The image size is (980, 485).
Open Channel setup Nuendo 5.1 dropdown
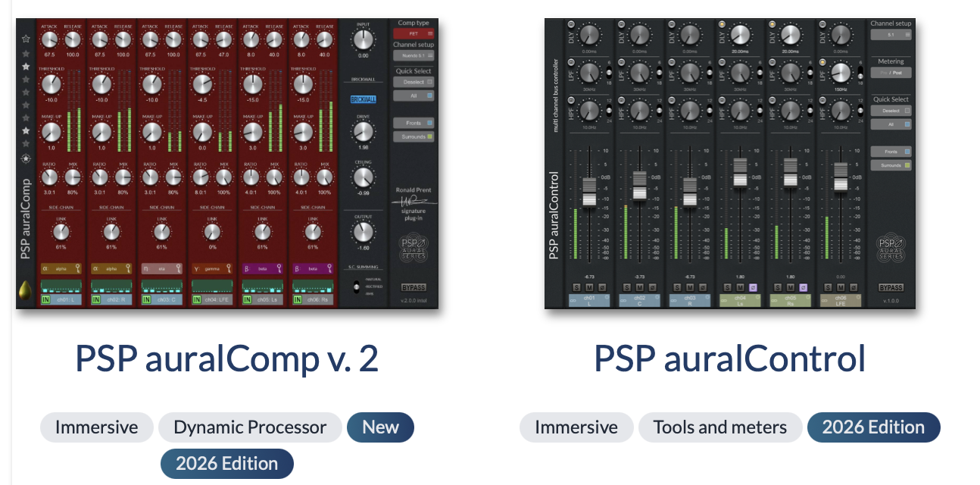[x=414, y=55]
